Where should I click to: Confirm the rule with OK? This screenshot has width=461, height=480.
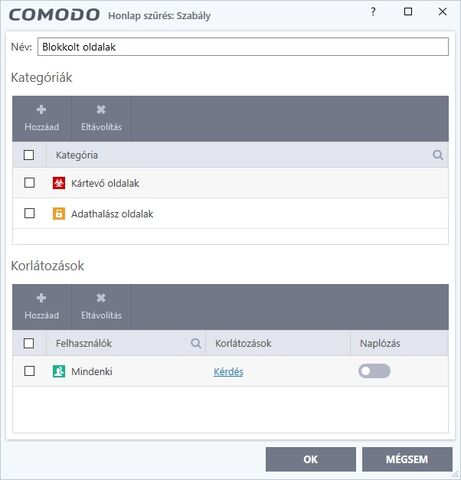[x=311, y=459]
